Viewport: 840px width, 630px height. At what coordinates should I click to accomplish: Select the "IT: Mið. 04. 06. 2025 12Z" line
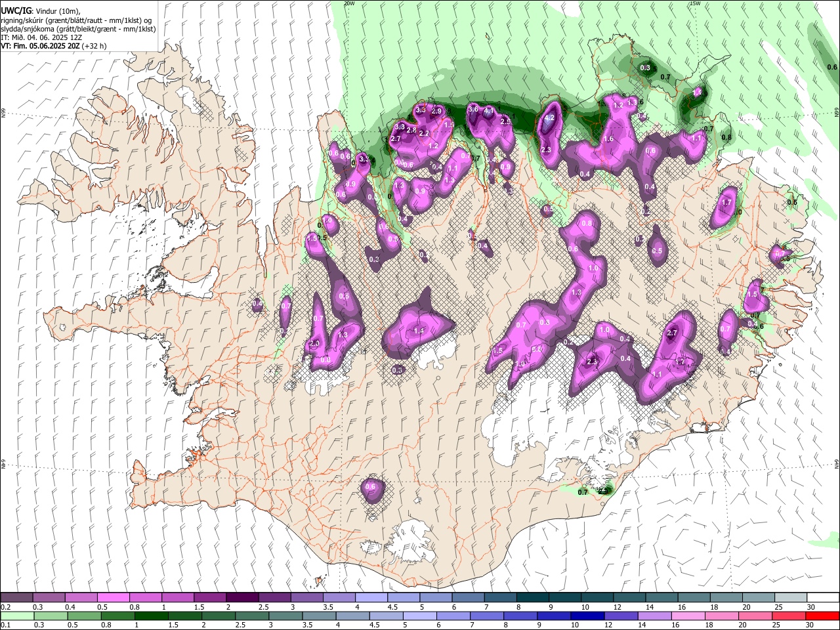click(x=42, y=37)
